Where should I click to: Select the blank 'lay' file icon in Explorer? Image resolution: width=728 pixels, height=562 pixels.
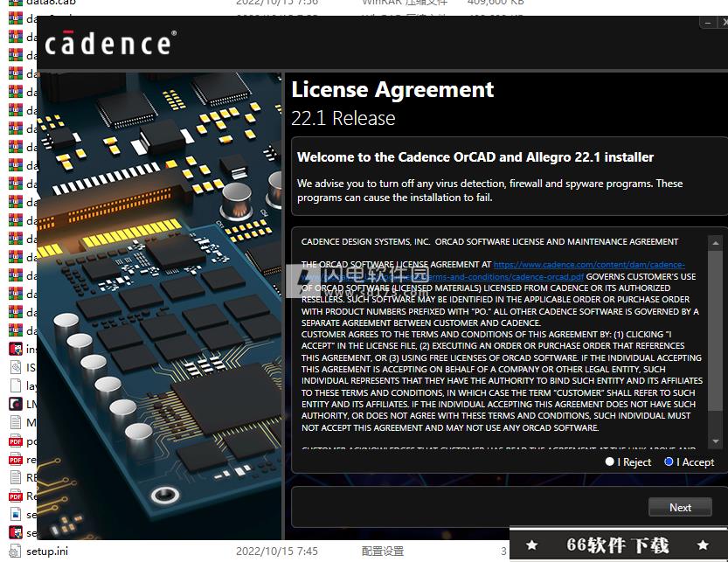tap(16, 385)
